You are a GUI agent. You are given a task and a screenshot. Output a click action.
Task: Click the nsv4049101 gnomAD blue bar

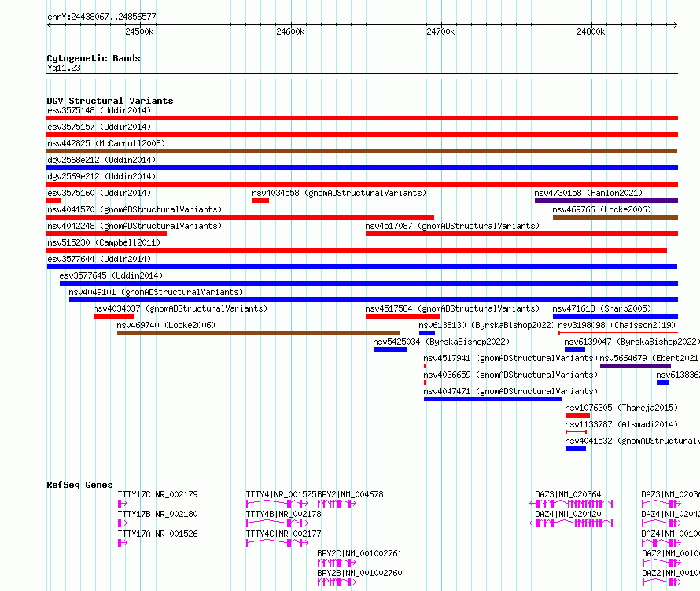[374, 300]
